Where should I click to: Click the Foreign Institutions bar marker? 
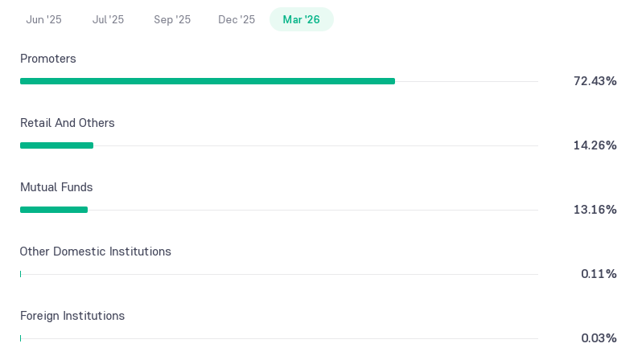click(x=20, y=338)
